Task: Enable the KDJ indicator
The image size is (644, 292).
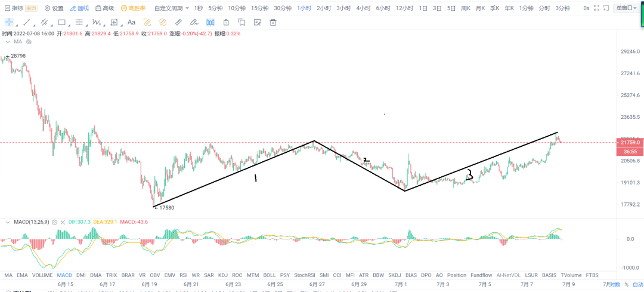Action: (x=223, y=275)
